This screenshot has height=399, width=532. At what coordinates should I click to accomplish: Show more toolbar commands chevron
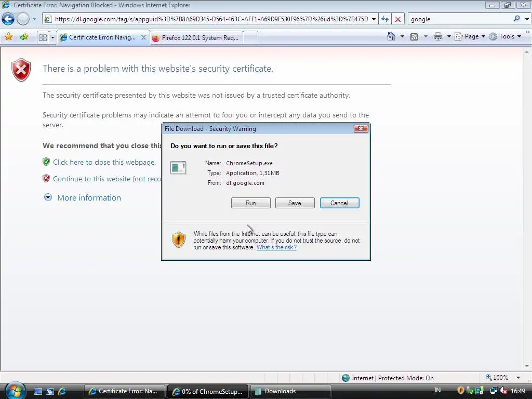(528, 32)
